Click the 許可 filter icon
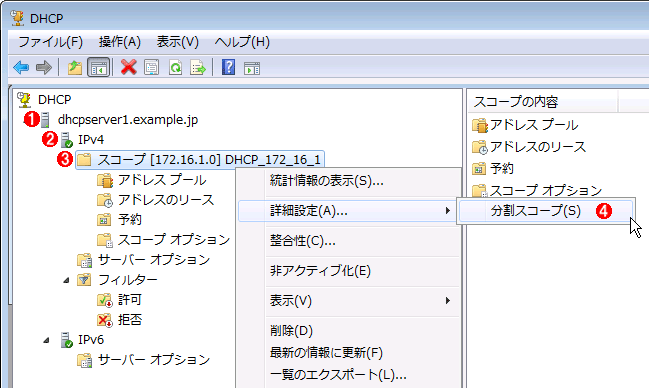649x388 pixels. coord(104,300)
